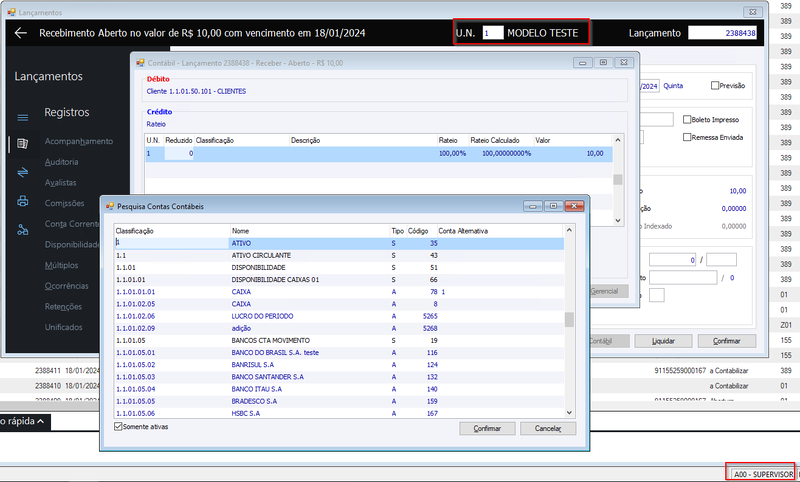The width and height of the screenshot is (800, 482).
Task: Check the Remessa Enviada checkbox
Action: pos(687,137)
